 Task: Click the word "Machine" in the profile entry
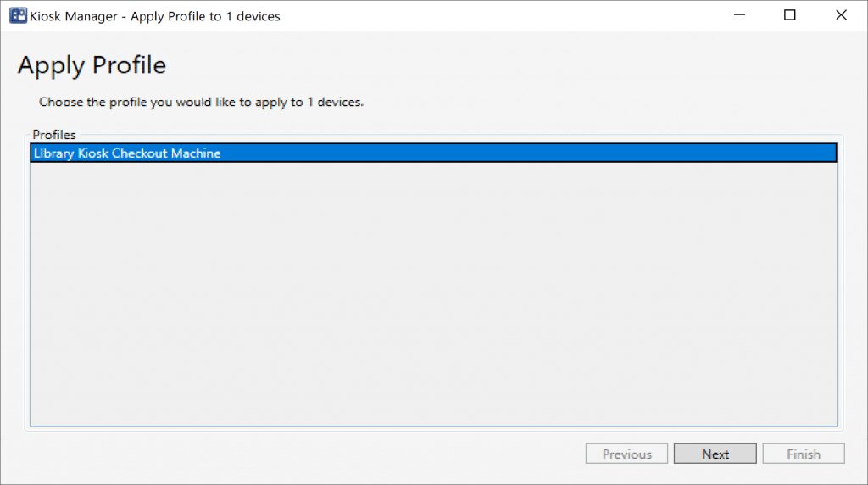[x=196, y=153]
